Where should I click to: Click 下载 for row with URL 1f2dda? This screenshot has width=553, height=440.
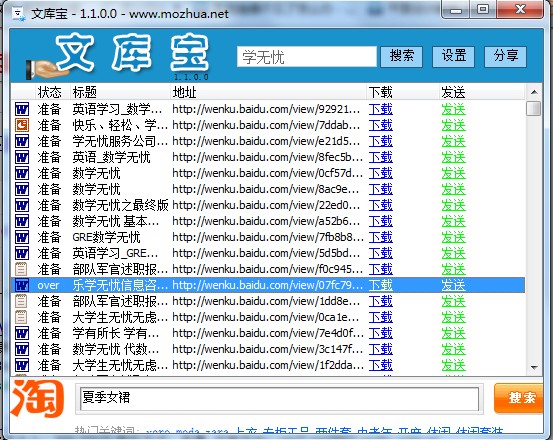[381, 365]
